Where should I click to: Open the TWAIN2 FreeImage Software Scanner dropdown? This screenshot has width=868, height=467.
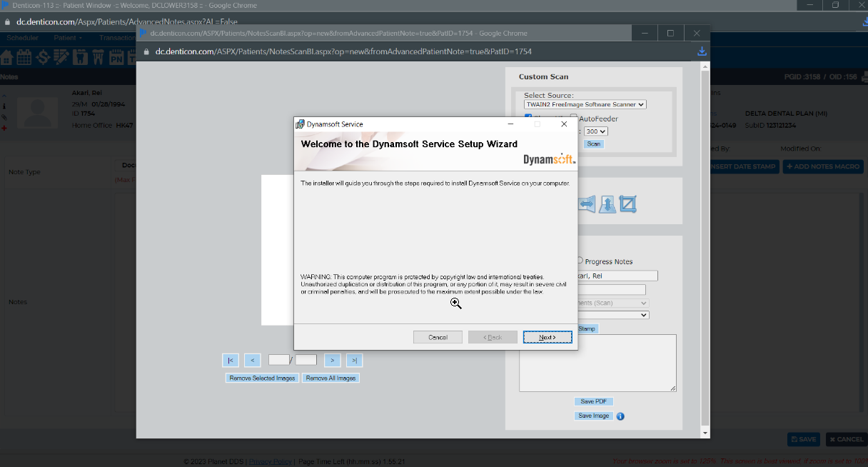coord(585,104)
